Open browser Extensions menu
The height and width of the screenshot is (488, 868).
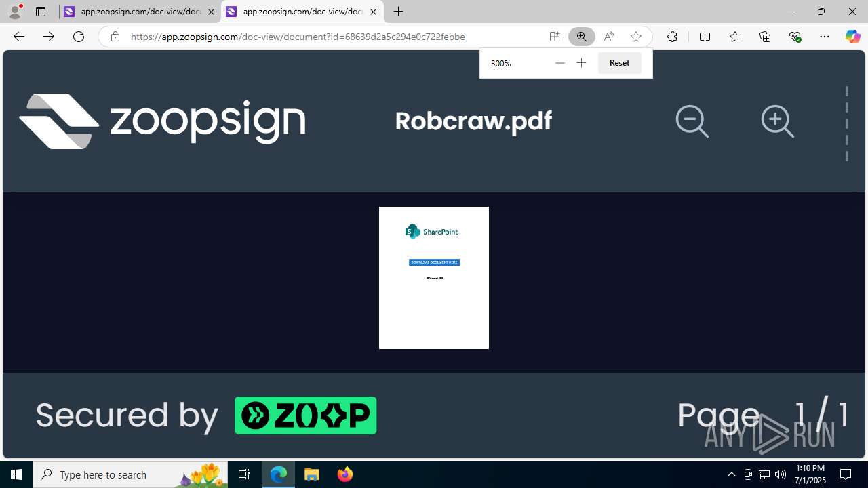click(672, 37)
